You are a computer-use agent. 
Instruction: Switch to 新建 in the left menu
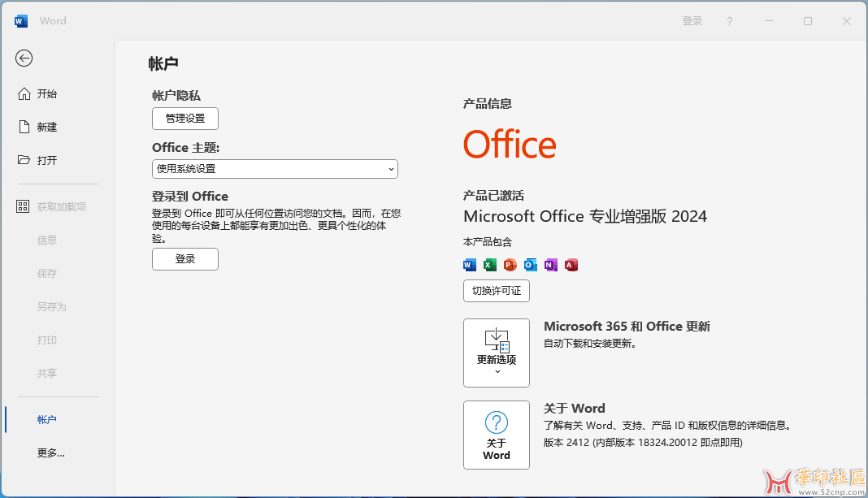[40, 127]
